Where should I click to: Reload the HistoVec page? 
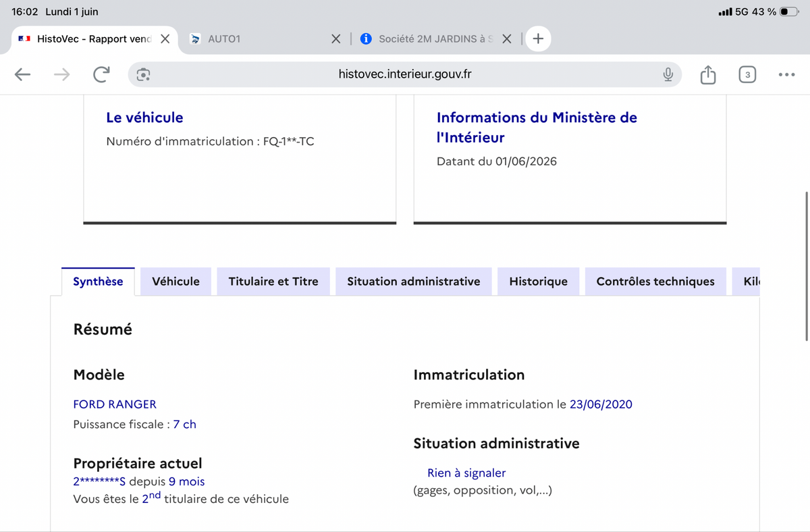(101, 75)
